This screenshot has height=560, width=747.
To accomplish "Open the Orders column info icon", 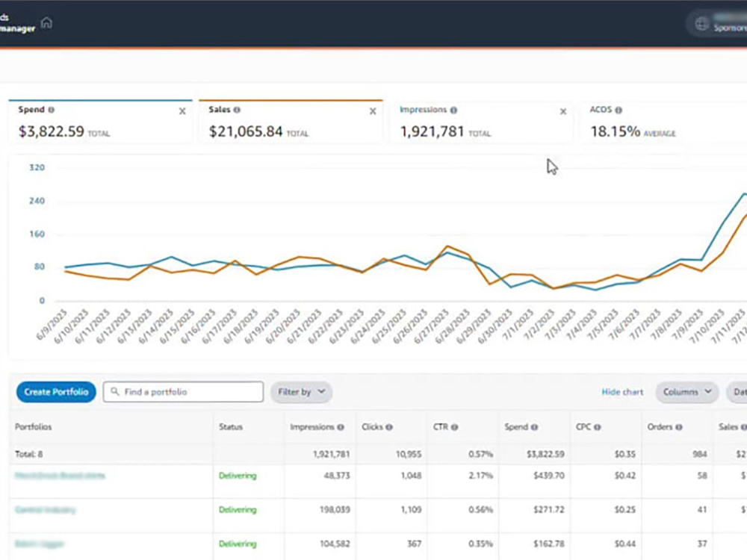I will [679, 427].
